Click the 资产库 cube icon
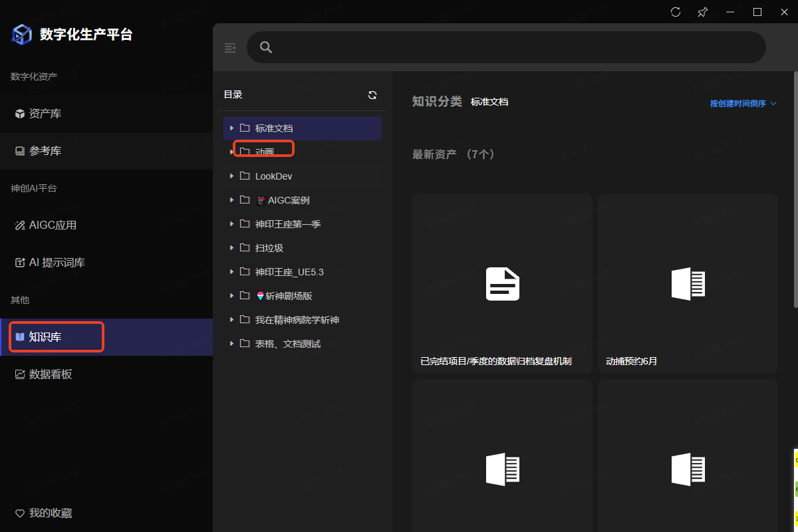Image resolution: width=798 pixels, height=532 pixels. coord(20,114)
